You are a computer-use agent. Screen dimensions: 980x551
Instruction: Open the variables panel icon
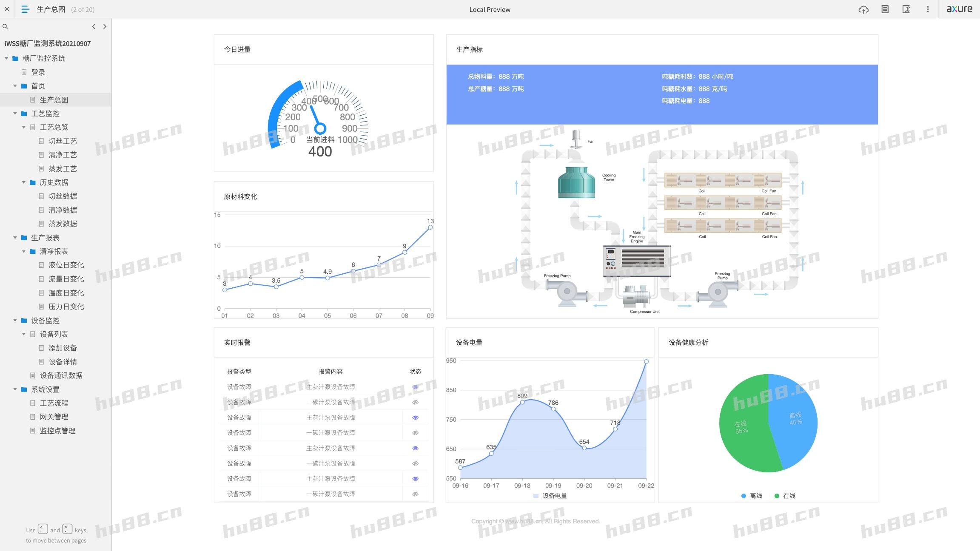(x=906, y=9)
